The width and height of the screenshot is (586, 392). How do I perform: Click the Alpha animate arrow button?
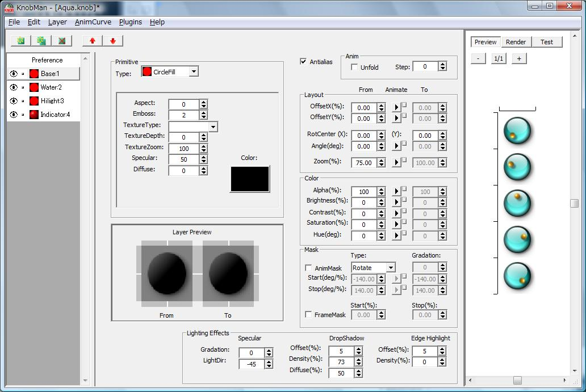(396, 192)
